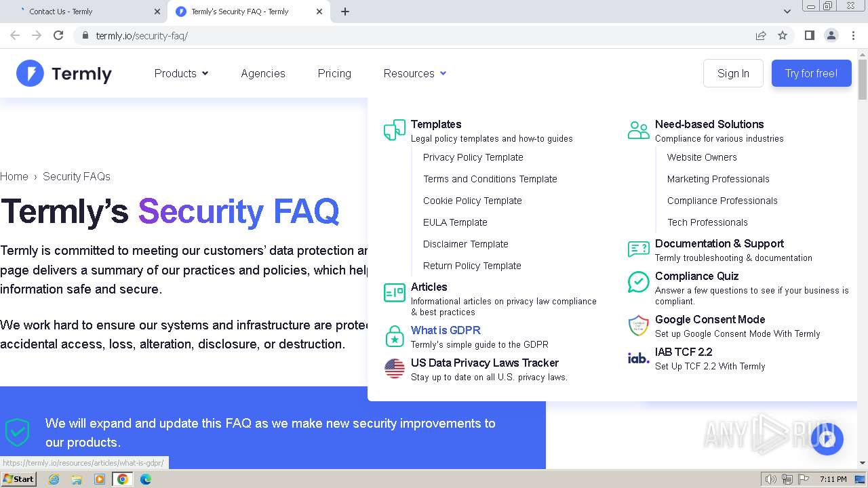Screen dimensions: 868x488
Task: Open the browser side panel icon
Action: pos(809,35)
